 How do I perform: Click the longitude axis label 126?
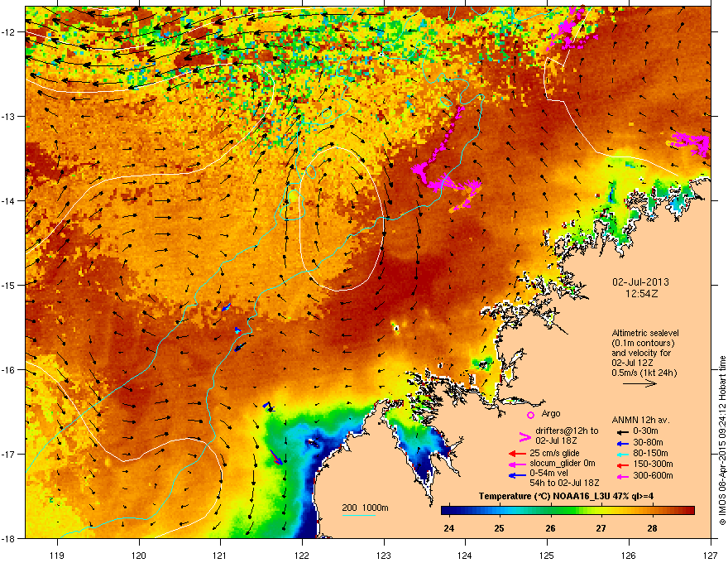pos(629,555)
